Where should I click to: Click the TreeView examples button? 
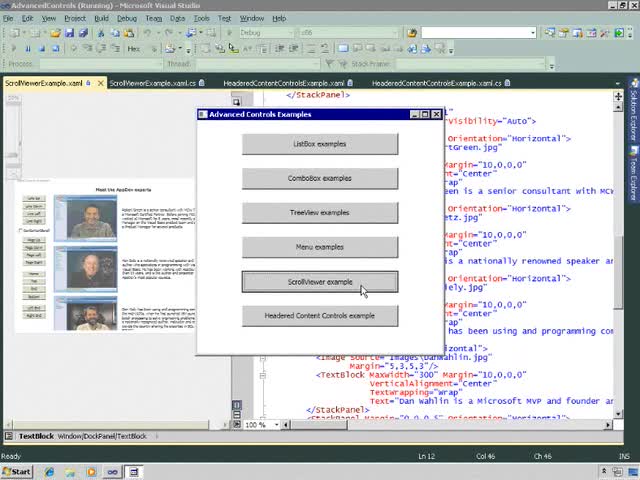coord(320,213)
